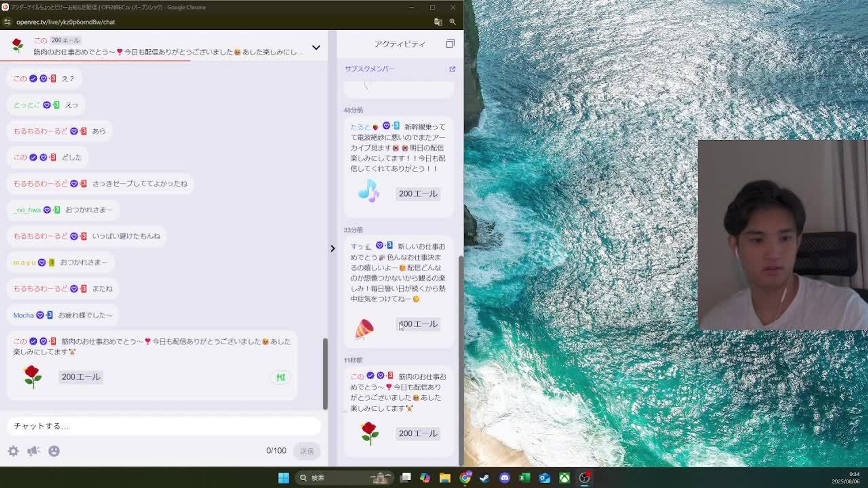Screen dimensions: 868x488
Task: Select the サブスクメンバー tab
Action: [369, 69]
